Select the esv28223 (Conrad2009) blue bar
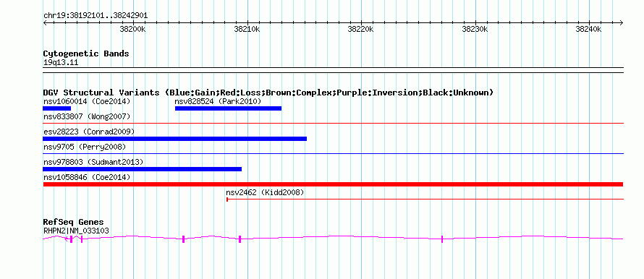 click(175, 139)
